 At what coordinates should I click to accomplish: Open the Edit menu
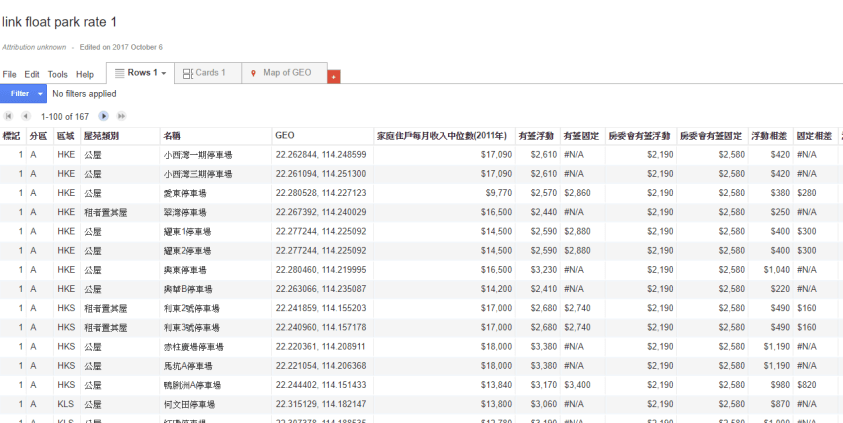[x=32, y=74]
